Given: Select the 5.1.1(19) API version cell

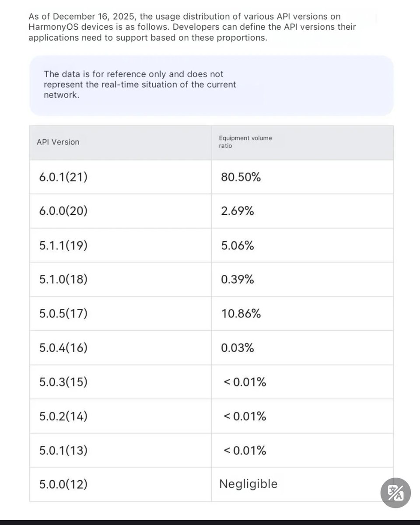Looking at the screenshot, I should coord(120,245).
